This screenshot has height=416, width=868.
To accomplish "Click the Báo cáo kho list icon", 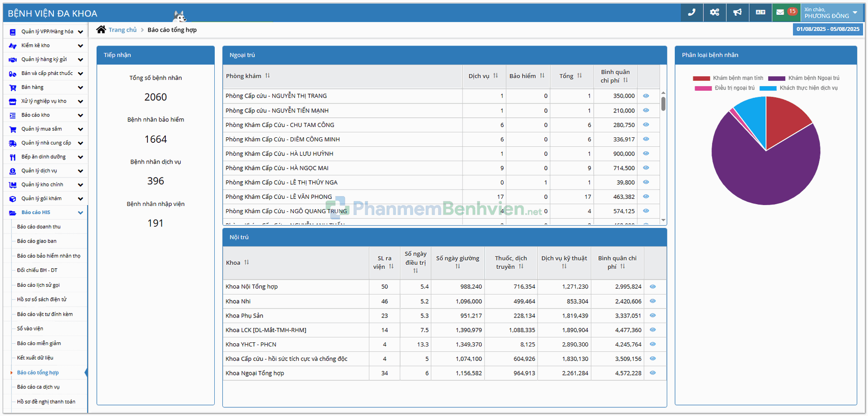I will pos(13,115).
